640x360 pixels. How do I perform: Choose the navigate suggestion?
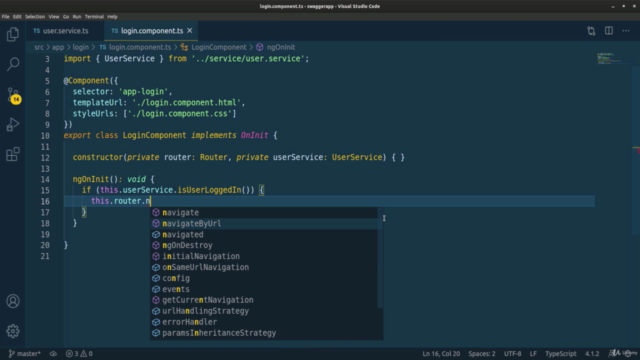tap(264, 213)
